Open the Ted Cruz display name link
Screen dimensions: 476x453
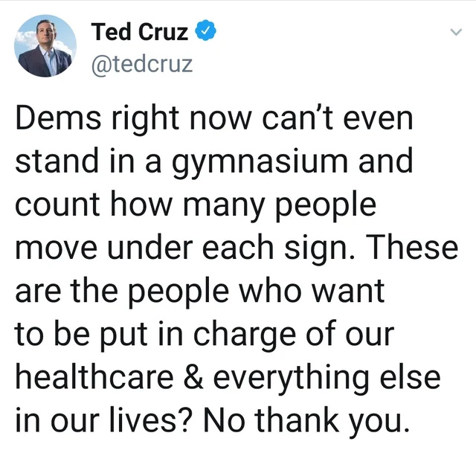(140, 31)
